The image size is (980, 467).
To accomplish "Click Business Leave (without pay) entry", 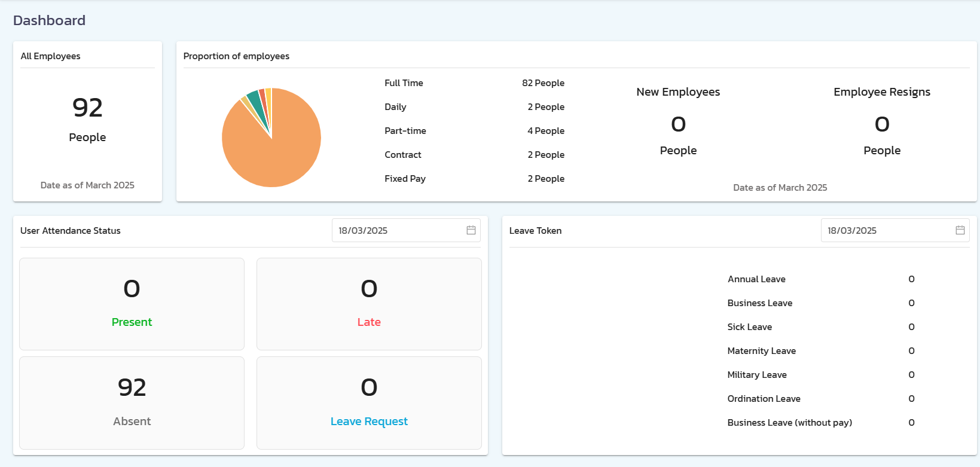I will pyautogui.click(x=789, y=423).
